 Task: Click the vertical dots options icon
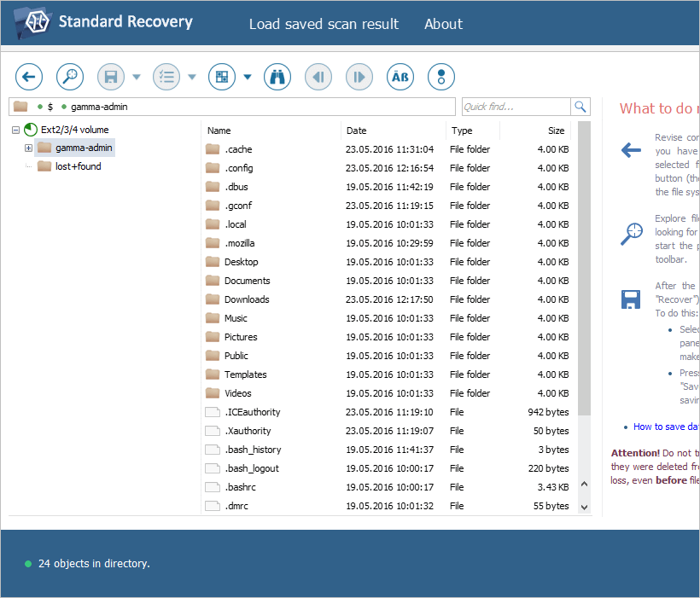pos(440,77)
